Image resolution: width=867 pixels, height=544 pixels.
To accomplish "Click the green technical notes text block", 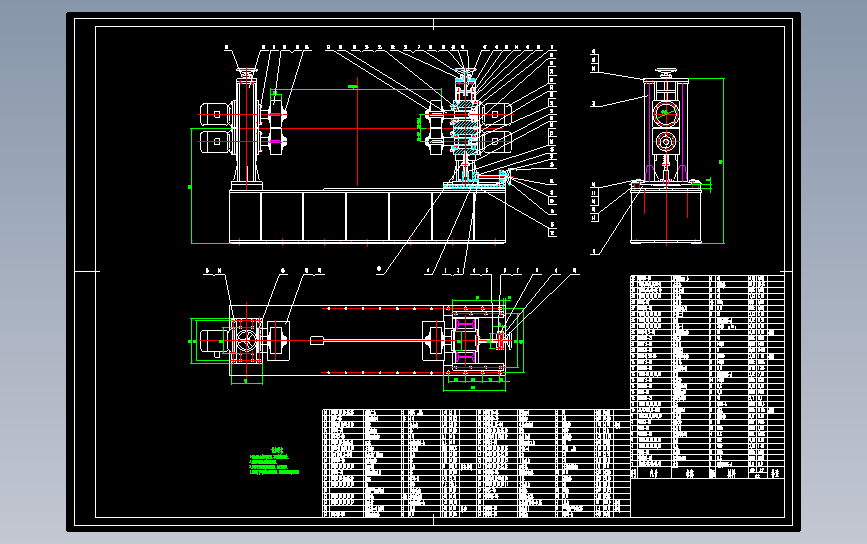I will [274, 461].
